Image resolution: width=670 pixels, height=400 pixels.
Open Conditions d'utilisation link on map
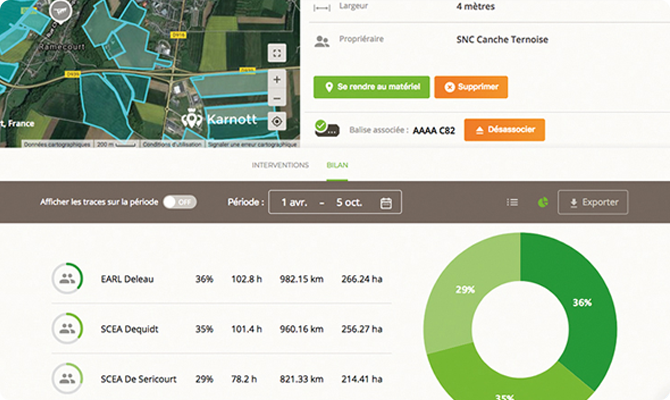point(172,144)
